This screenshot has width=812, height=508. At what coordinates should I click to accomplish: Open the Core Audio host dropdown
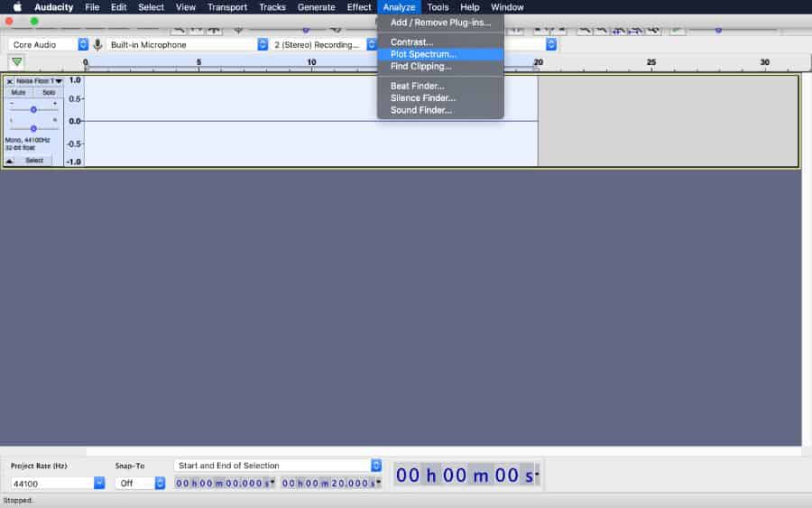click(83, 44)
